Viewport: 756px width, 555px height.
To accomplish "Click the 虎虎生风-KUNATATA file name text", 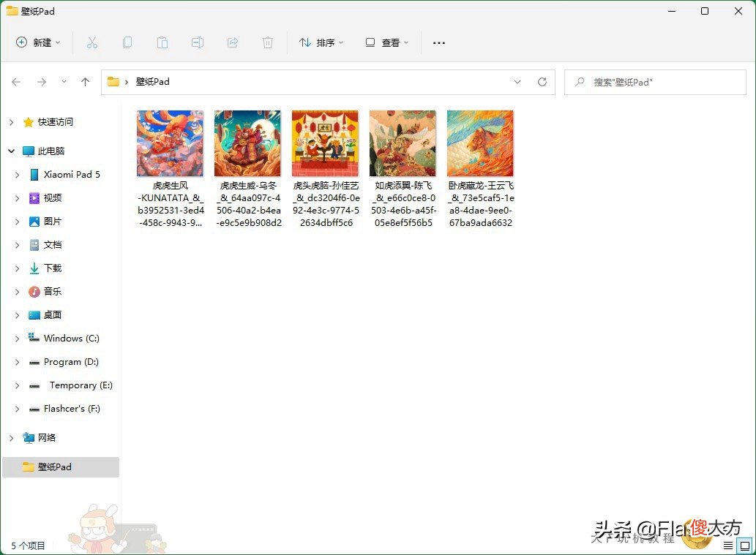I will click(x=171, y=204).
